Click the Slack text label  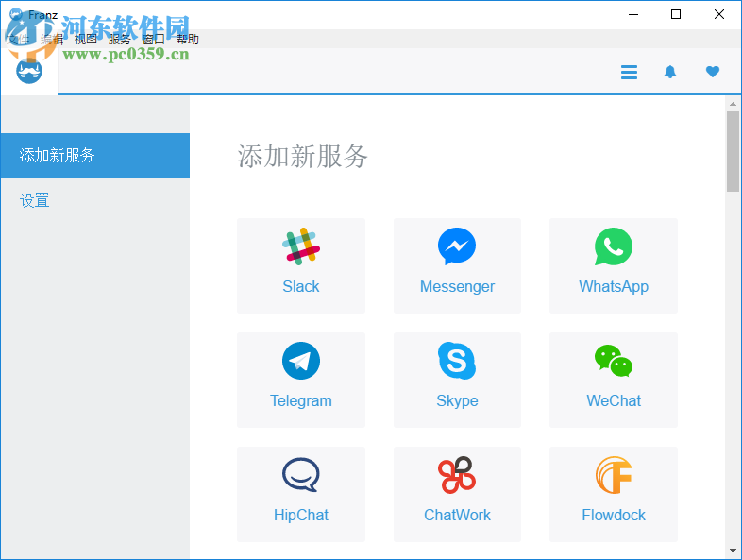[301, 286]
